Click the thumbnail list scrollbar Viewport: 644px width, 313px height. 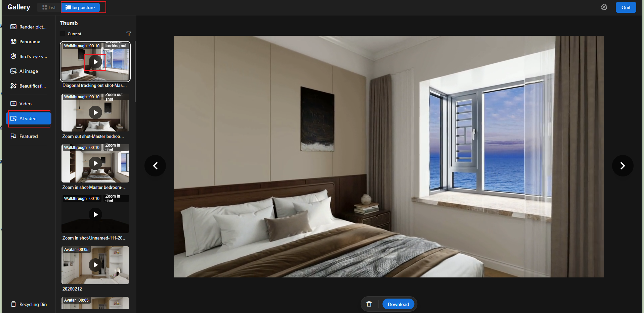click(x=135, y=72)
